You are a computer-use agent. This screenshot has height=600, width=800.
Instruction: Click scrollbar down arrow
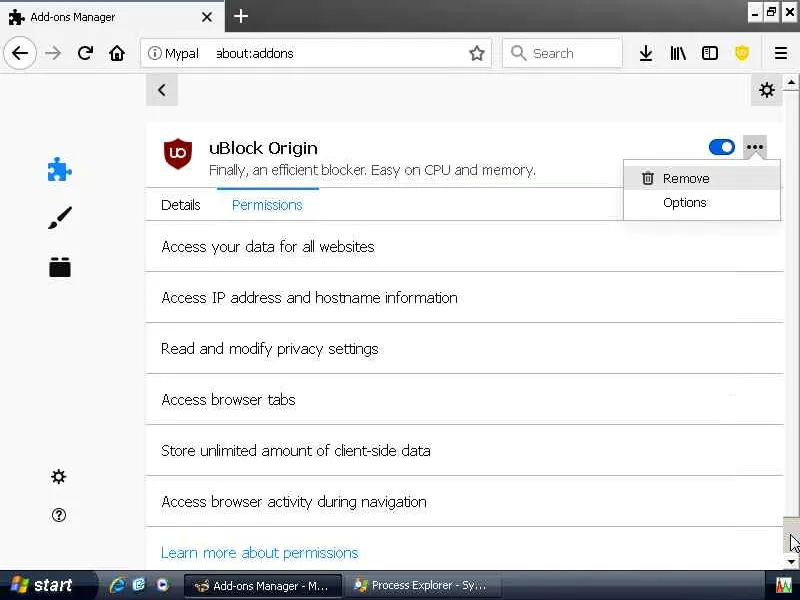791,562
